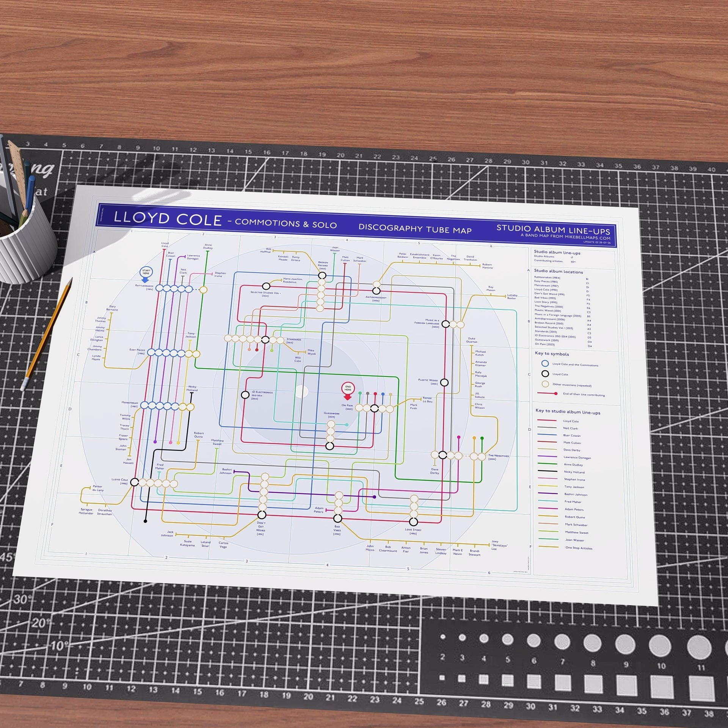Image resolution: width=728 pixels, height=728 pixels.
Task: Pick the magenta Adam Peters line in key
Action: pos(548,508)
